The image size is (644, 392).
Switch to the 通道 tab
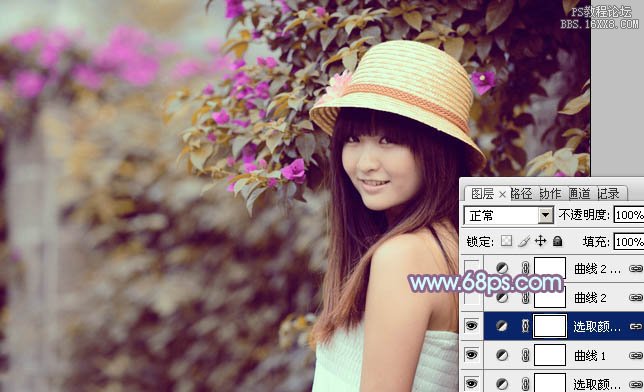[580, 194]
